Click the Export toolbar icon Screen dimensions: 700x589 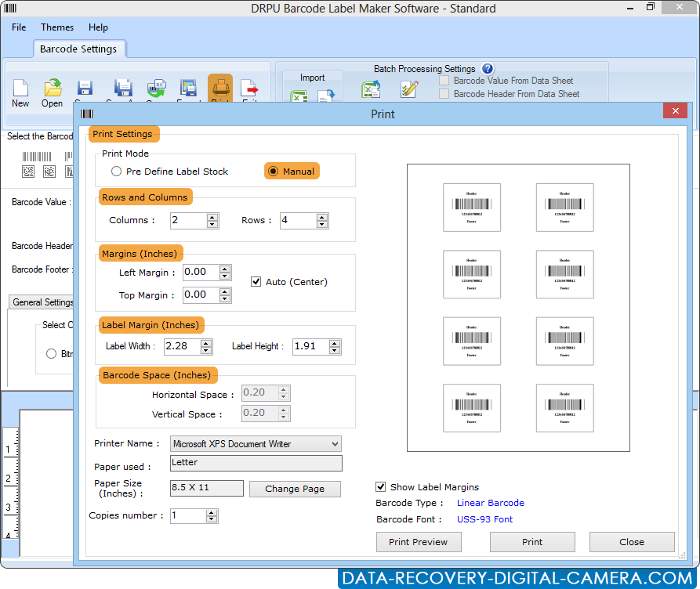point(188,89)
